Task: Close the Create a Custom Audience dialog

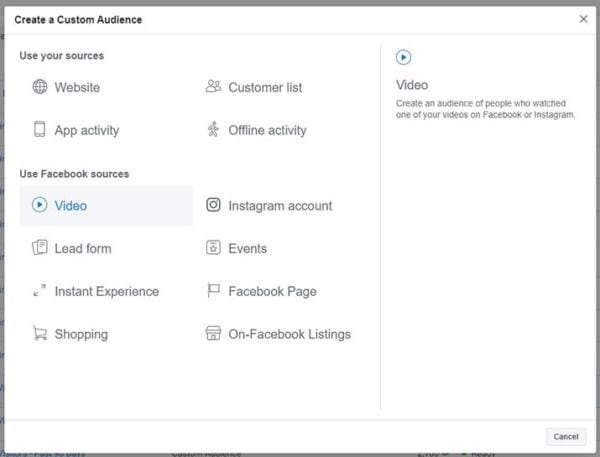Action: tap(583, 19)
